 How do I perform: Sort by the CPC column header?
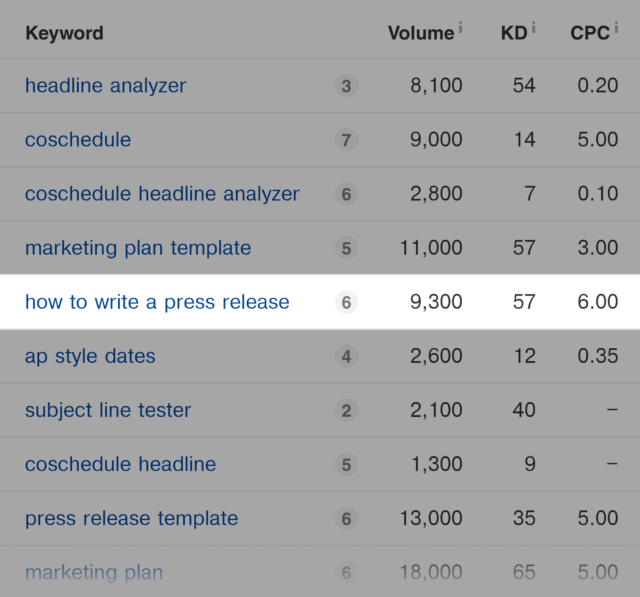click(590, 33)
